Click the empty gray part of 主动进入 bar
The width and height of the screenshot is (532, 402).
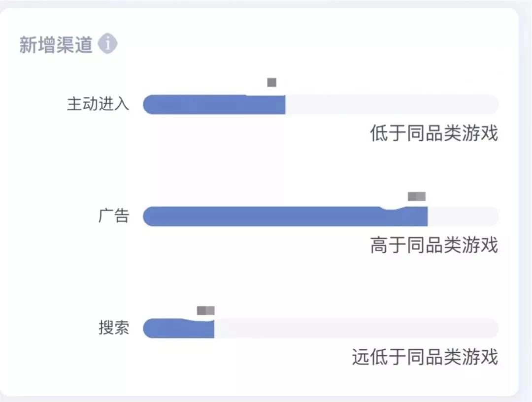point(392,104)
